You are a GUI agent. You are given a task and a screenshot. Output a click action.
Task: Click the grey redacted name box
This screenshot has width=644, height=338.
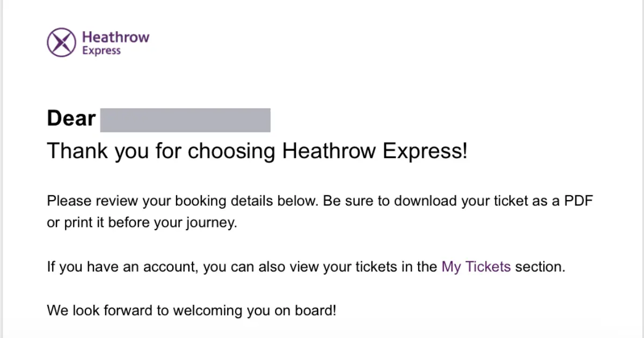[x=185, y=120]
